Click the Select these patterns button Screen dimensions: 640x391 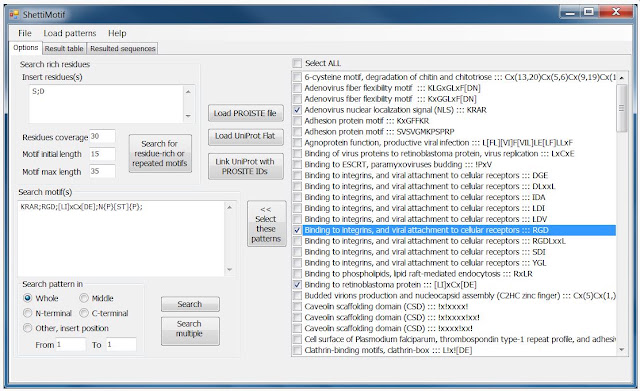[266, 224]
